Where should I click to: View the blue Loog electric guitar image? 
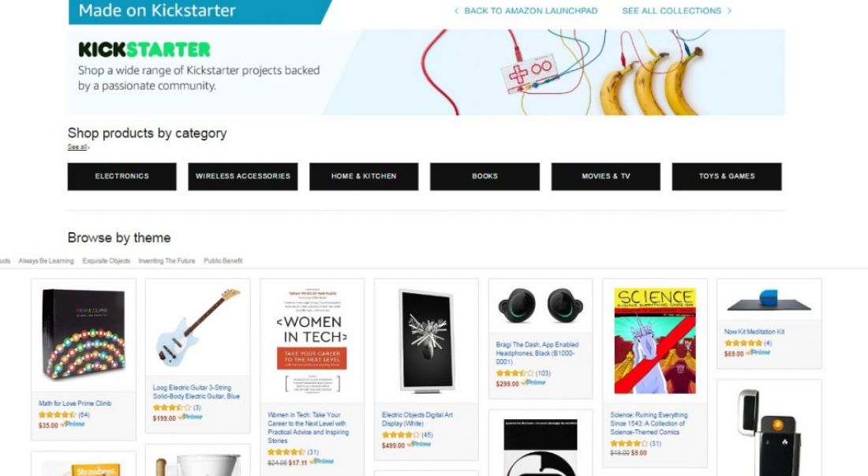pyautogui.click(x=197, y=327)
